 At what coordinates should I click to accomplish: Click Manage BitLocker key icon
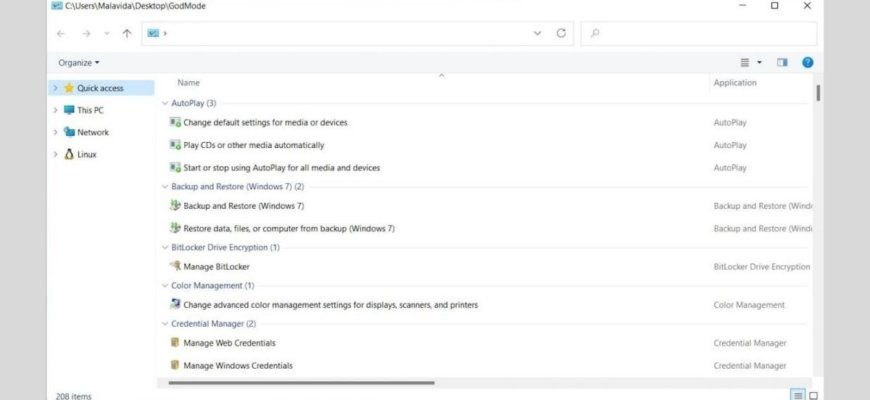175,266
